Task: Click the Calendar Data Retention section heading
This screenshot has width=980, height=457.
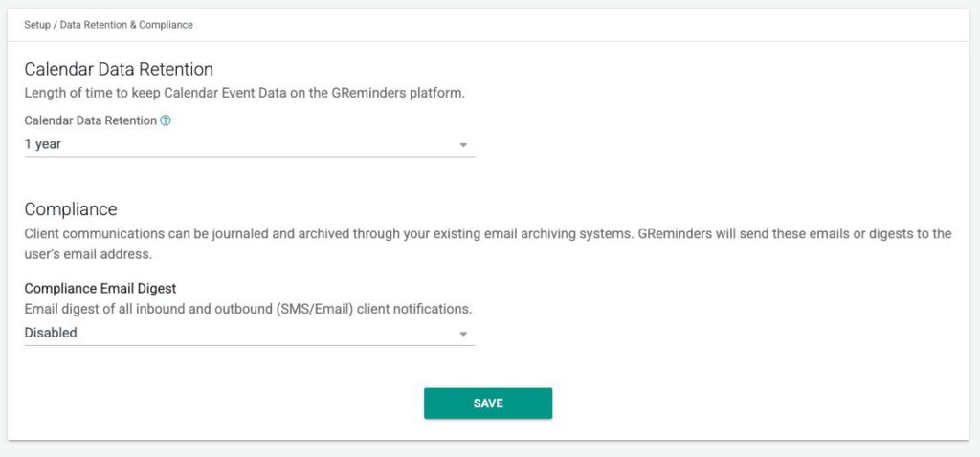Action: coord(119,69)
